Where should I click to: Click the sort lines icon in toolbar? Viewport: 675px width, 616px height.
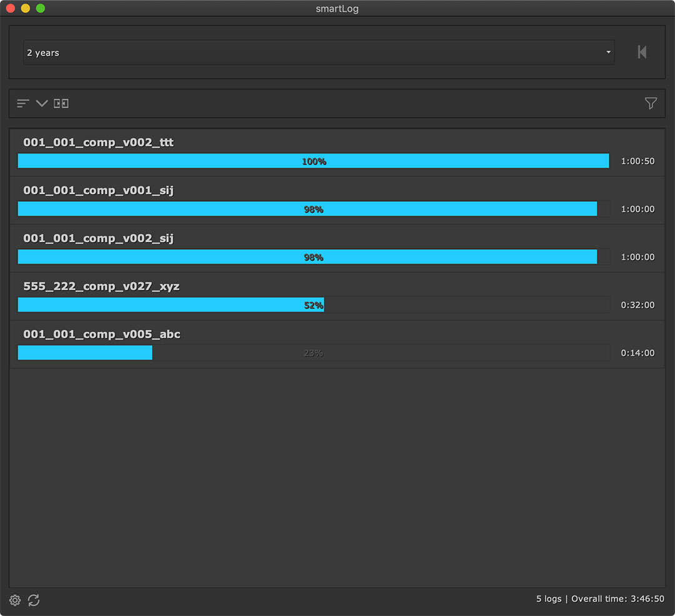[23, 103]
